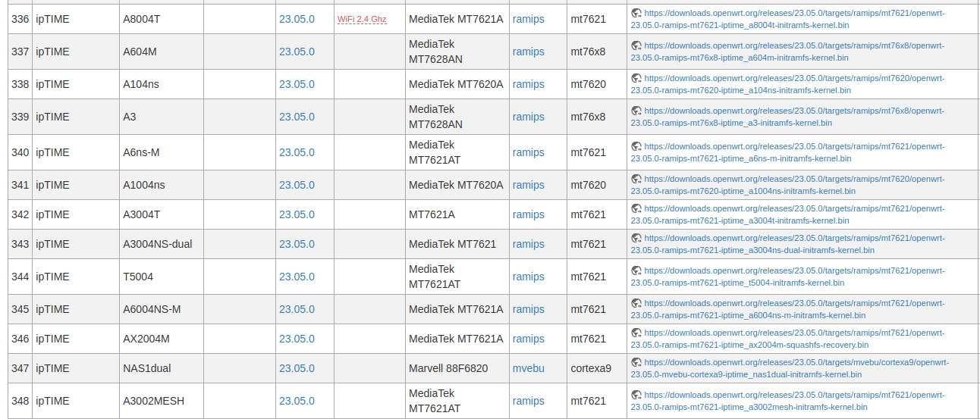Open 23.05.0 release link for A6004NS-M
Image resolution: width=980 pixels, height=419 pixels.
pos(297,309)
